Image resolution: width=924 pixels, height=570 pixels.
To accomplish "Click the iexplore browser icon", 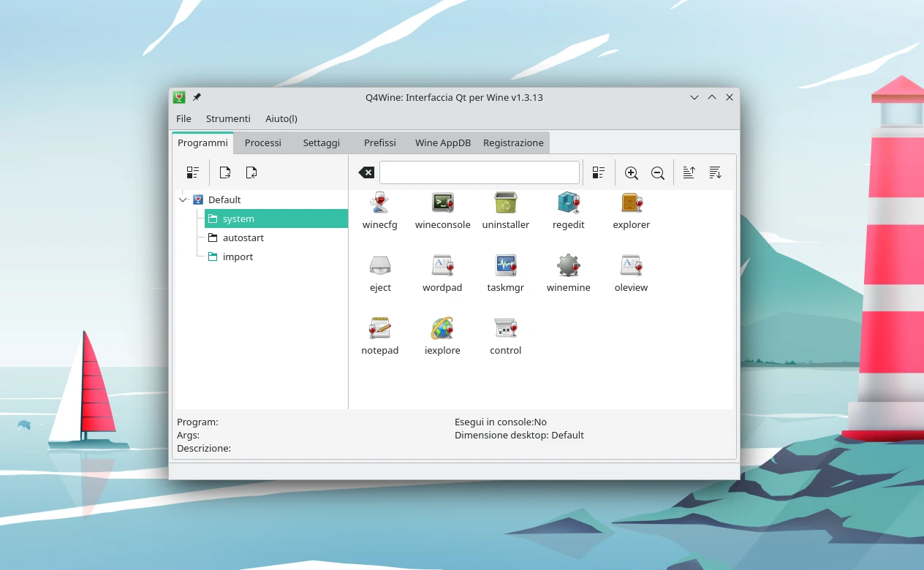I will click(442, 329).
